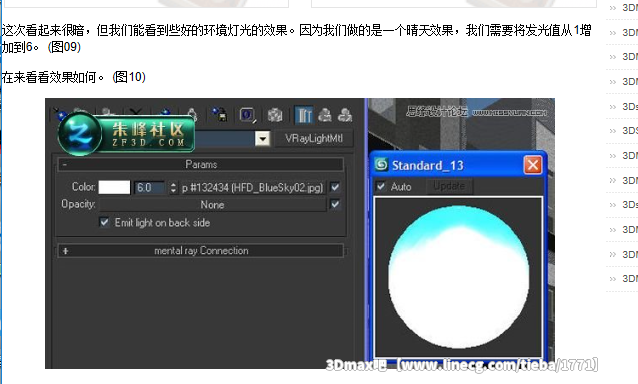Toggle Emit light on back side checkbox

105,222
